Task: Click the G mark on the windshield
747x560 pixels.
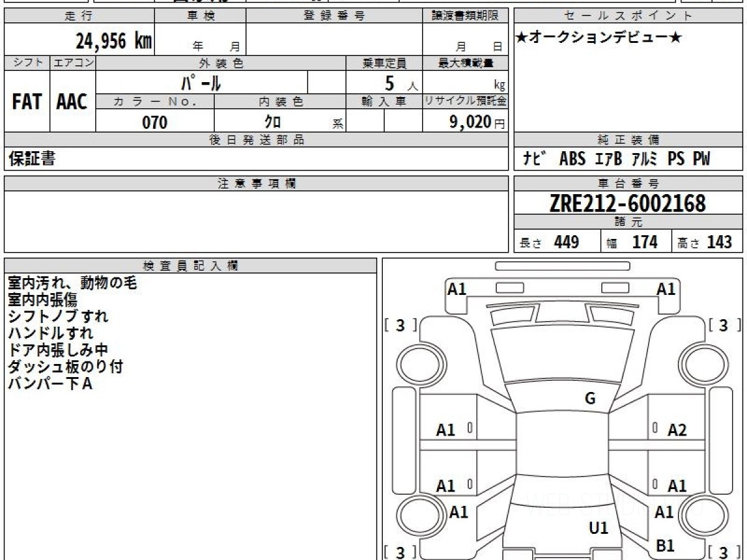Action: click(590, 399)
